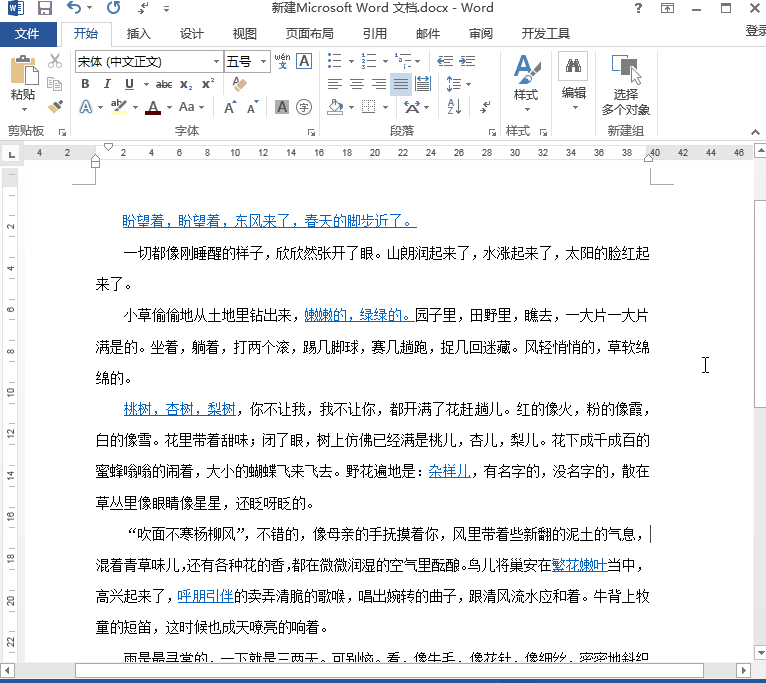Toggle Bold formatting
The width and height of the screenshot is (766, 683).
coord(85,84)
